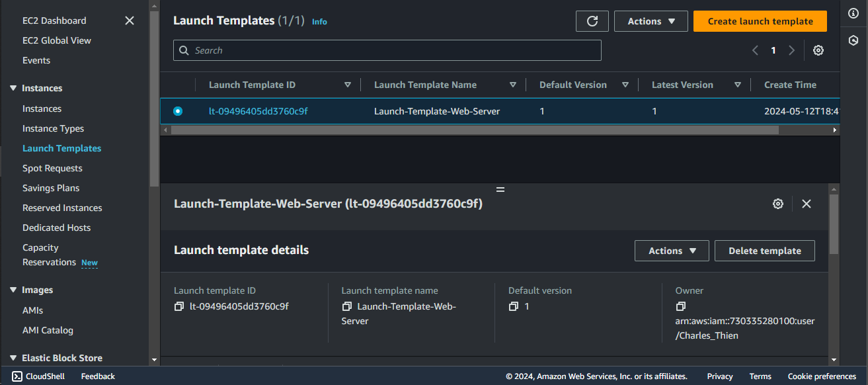This screenshot has width=868, height=385.
Task: Select Launch Templates in sidebar
Action: 62,148
